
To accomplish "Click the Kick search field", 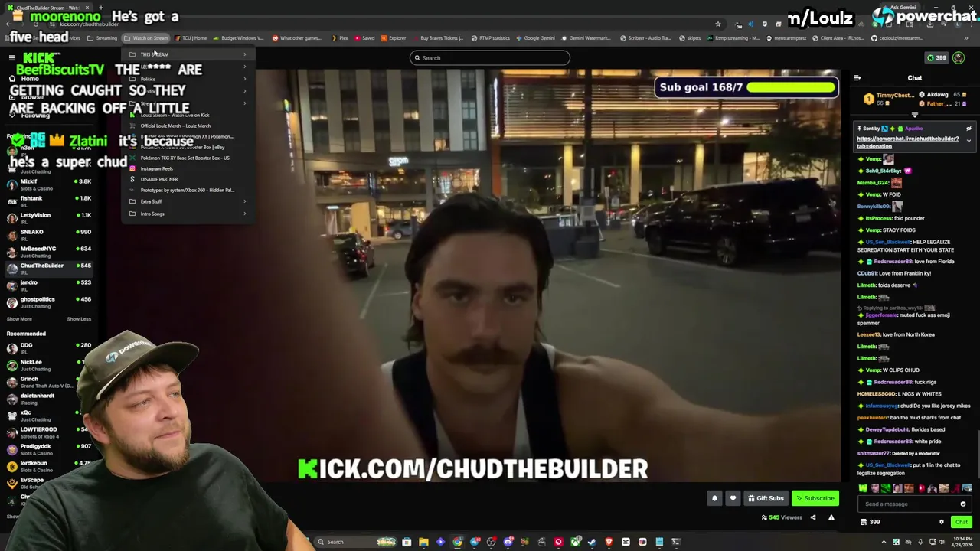I will [490, 58].
